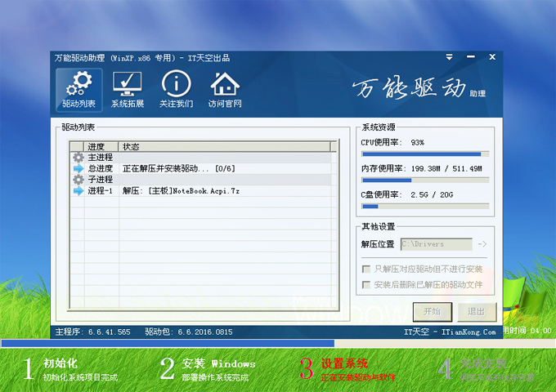Viewport: 556px width, 392px height.
Task: Click the 内存使用率 progress bar
Action: click(x=425, y=180)
